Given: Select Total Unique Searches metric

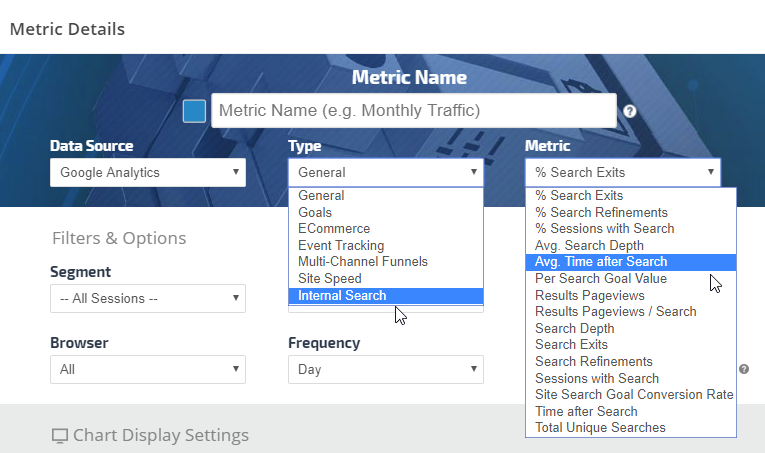Looking at the screenshot, I should click(x=630, y=428).
